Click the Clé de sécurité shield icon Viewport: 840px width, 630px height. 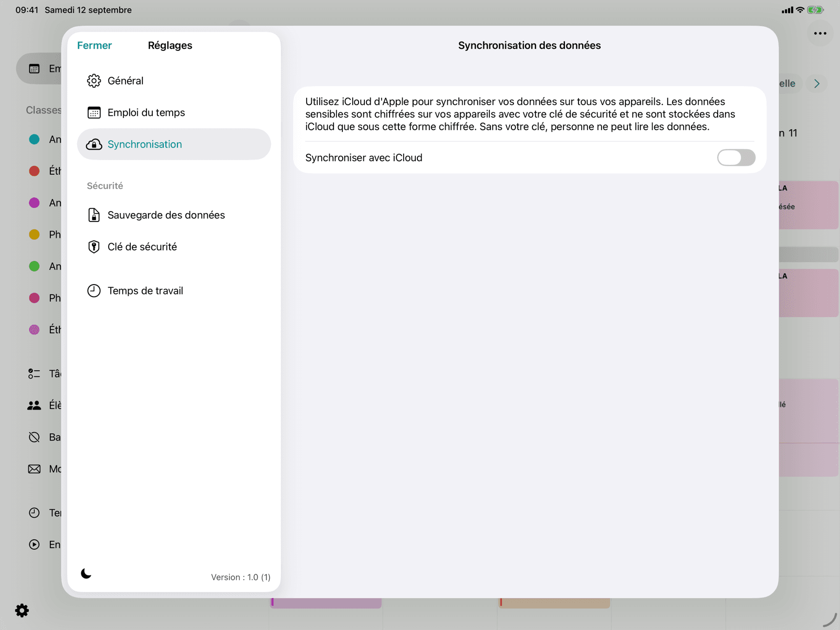click(94, 247)
